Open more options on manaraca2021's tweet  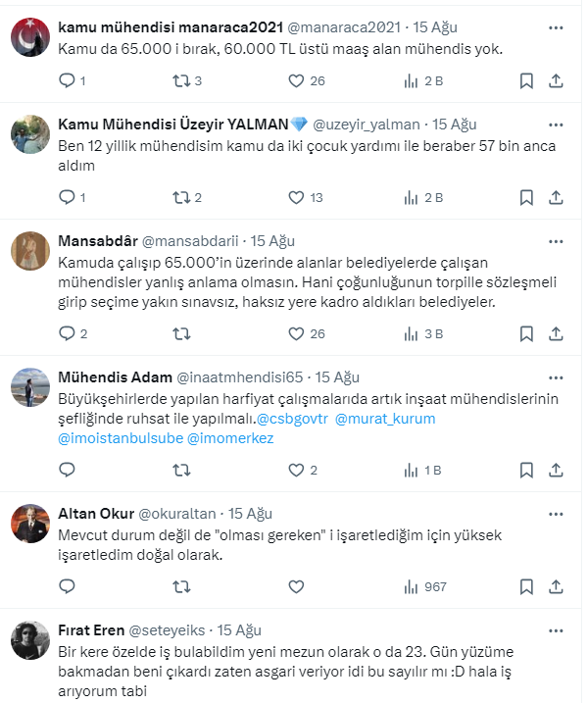click(x=556, y=27)
